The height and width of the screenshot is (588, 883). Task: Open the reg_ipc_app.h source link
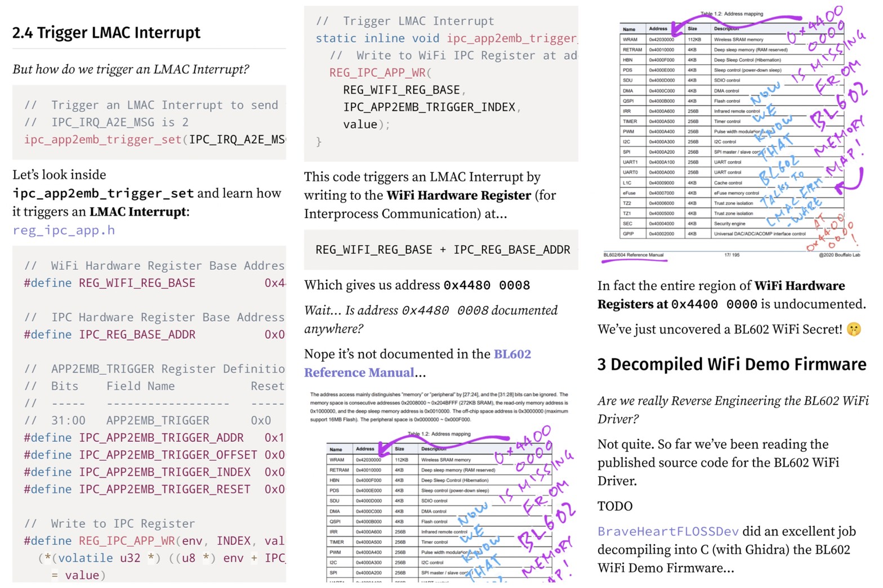64,230
